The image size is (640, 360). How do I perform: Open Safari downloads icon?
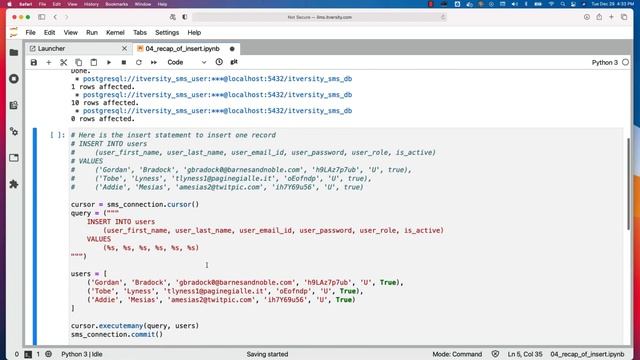point(587,17)
